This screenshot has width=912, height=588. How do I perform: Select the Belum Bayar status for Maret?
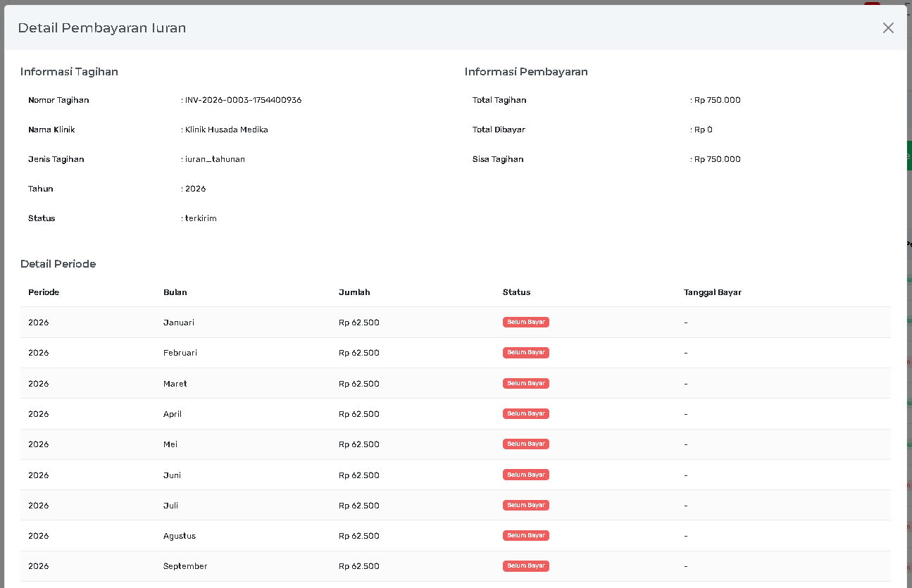point(525,383)
